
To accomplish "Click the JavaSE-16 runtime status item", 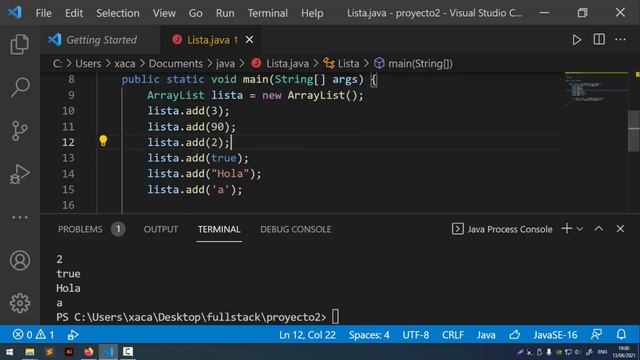I will click(x=555, y=335).
